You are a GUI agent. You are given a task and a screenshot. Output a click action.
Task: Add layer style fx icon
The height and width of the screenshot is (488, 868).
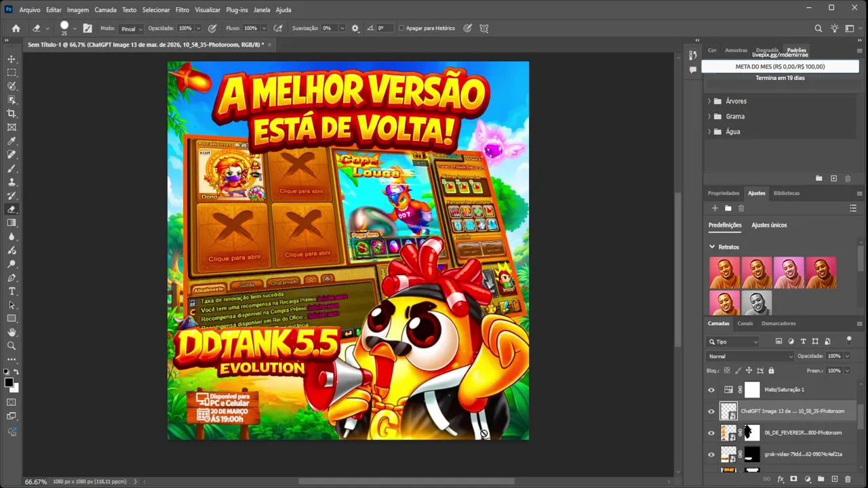click(x=781, y=479)
